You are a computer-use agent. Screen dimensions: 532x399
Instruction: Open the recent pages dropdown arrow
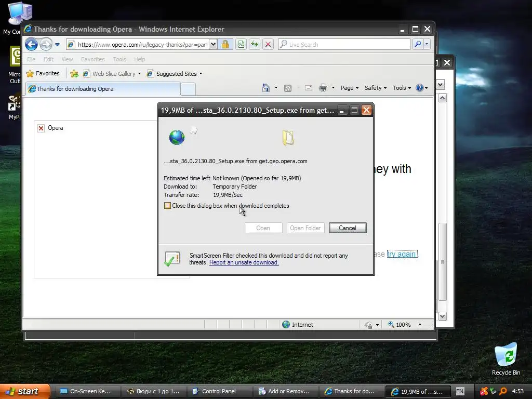point(57,45)
